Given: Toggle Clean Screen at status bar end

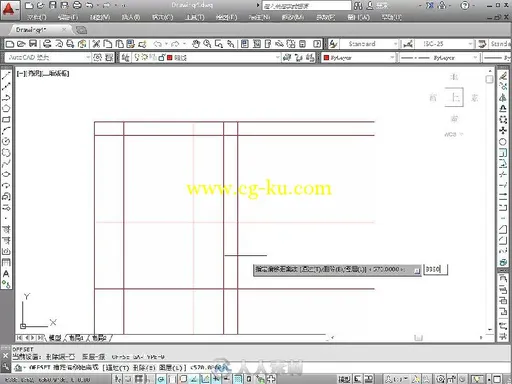Looking at the screenshot, I should pos(497,379).
